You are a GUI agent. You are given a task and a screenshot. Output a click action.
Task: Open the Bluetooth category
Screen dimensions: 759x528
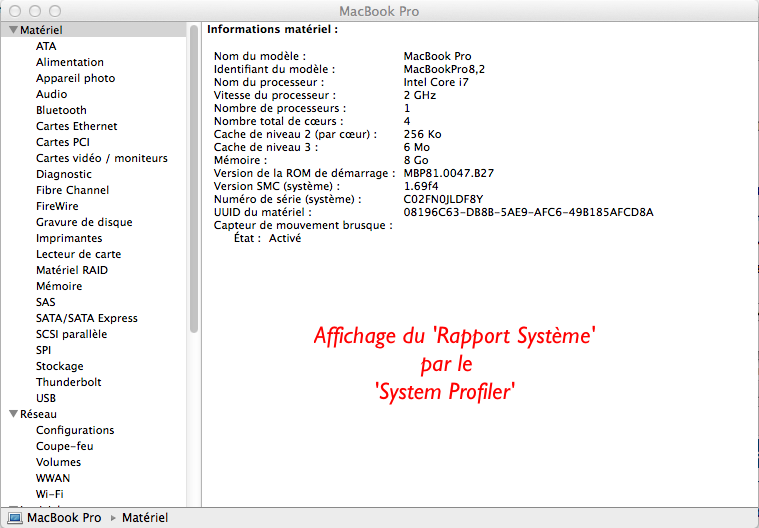pos(61,110)
